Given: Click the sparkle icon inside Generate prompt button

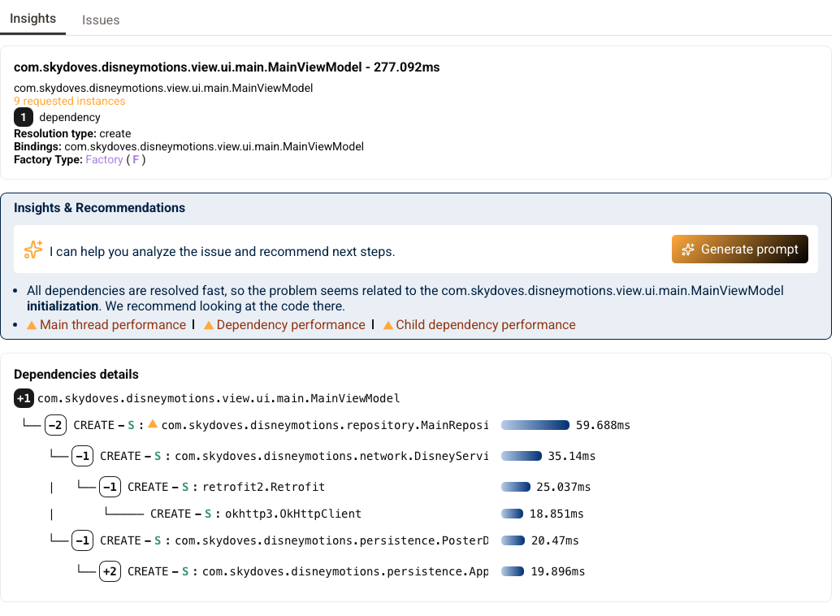Looking at the screenshot, I should [688, 249].
